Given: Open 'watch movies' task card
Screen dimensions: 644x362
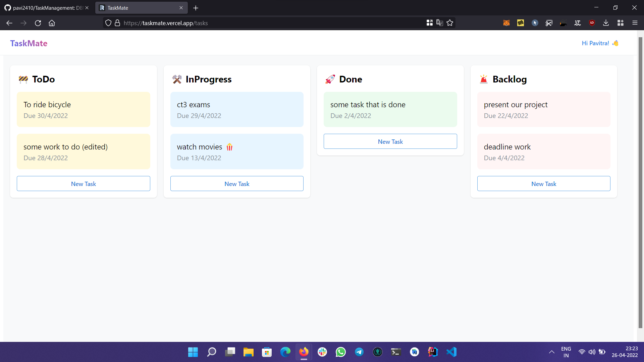Looking at the screenshot, I should [x=237, y=152].
